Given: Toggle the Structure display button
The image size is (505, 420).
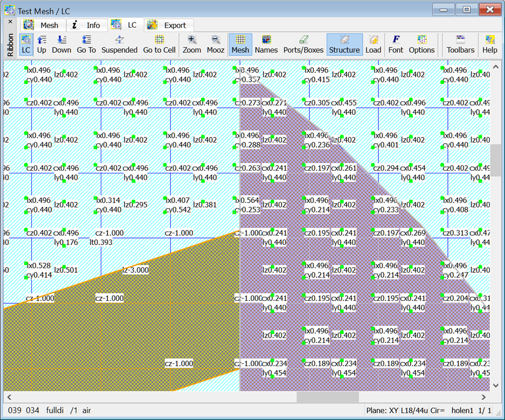Looking at the screenshot, I should (344, 44).
